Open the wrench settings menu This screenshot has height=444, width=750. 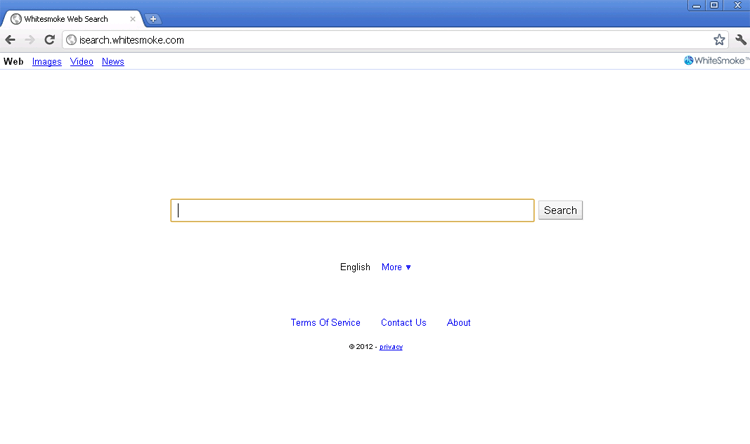pos(740,40)
